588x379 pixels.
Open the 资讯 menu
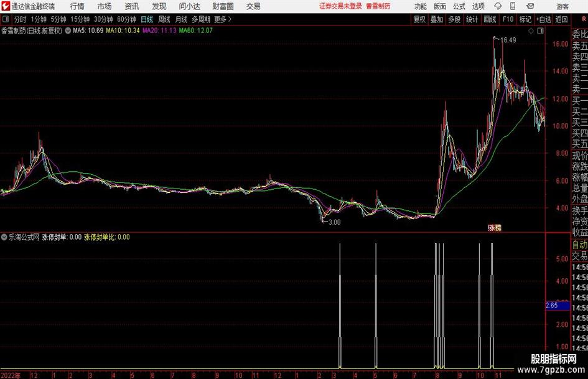click(132, 6)
